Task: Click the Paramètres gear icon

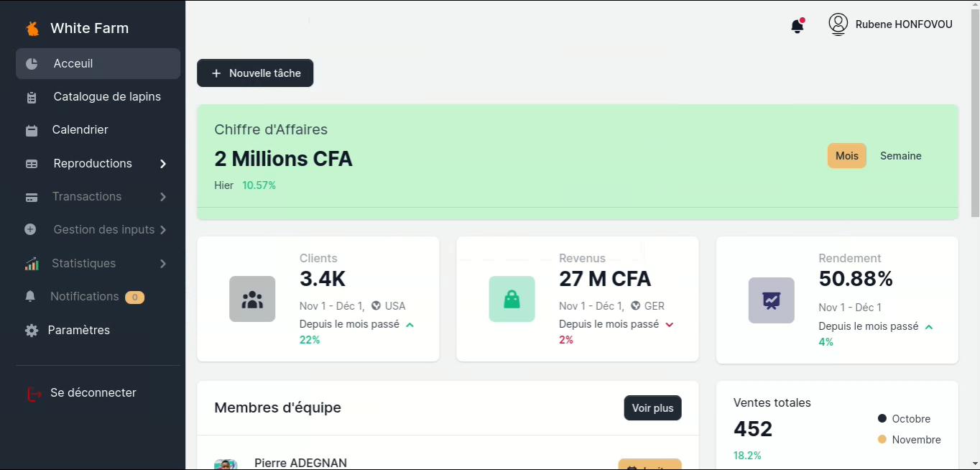Action: tap(32, 331)
